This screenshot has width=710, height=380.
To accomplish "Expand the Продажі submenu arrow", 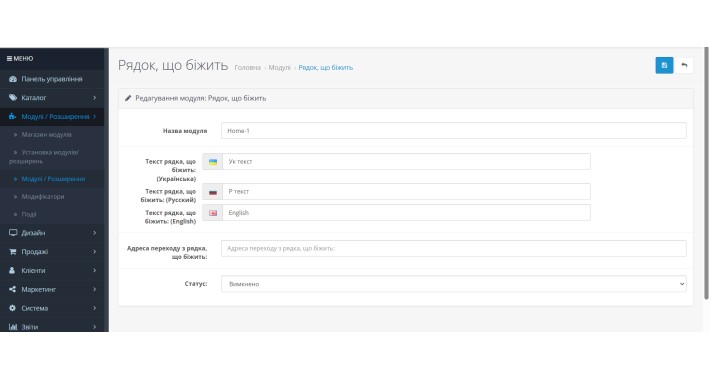I will click(95, 252).
